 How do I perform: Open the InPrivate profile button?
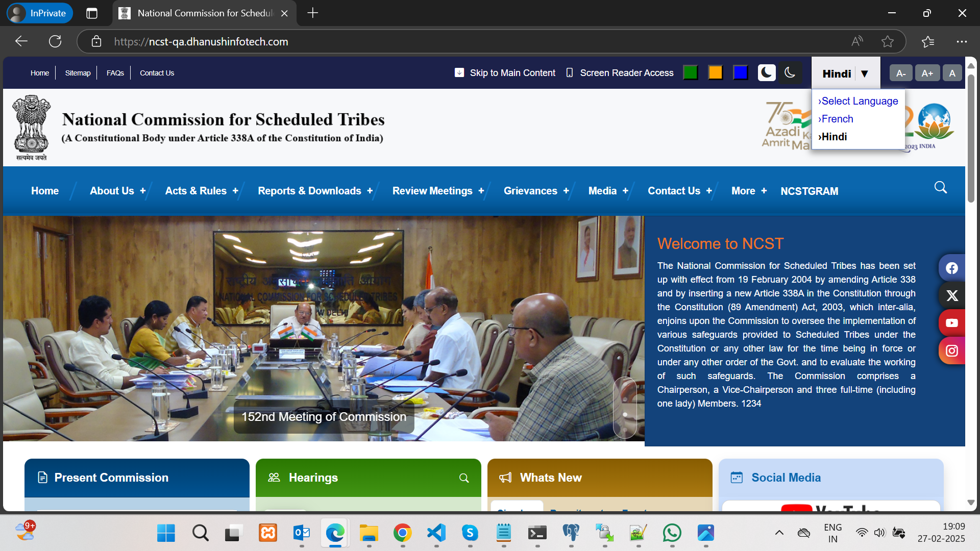coord(40,13)
